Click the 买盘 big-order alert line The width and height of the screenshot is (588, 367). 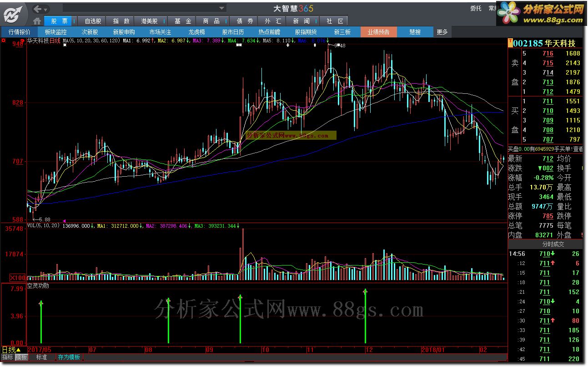pos(545,149)
